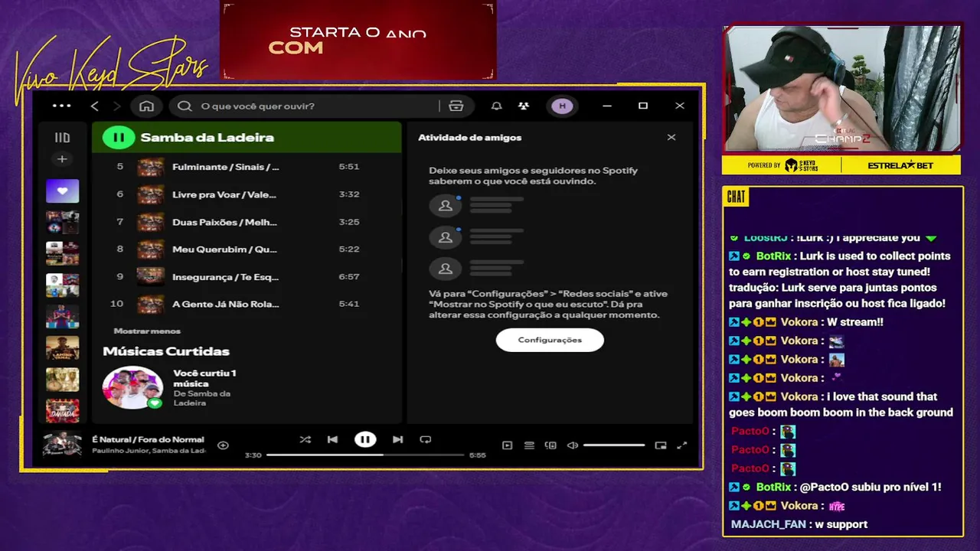Viewport: 980px width, 551px height.
Task: Mute with the volume speaker icon
Action: pyautogui.click(x=573, y=445)
